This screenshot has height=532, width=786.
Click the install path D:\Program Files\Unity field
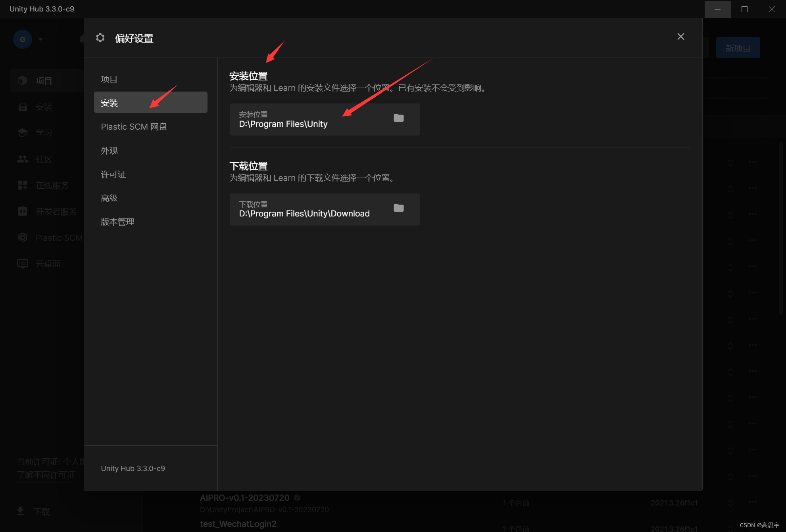pyautogui.click(x=325, y=119)
